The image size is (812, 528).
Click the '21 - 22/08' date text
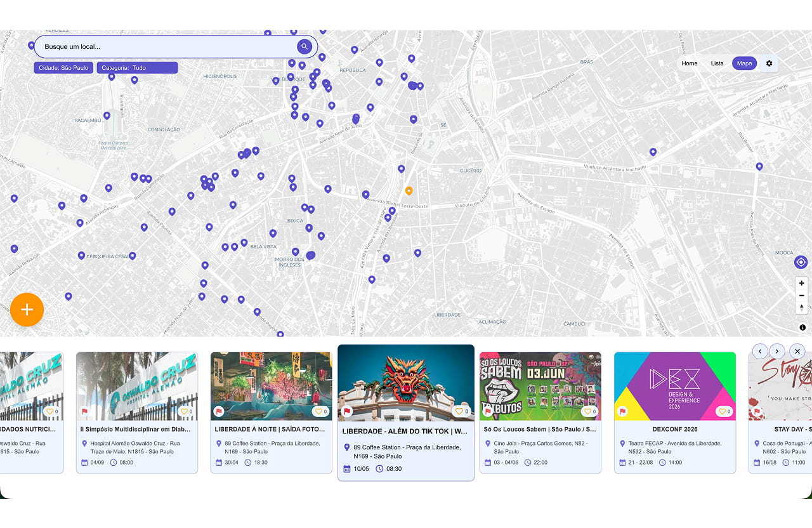point(641,463)
